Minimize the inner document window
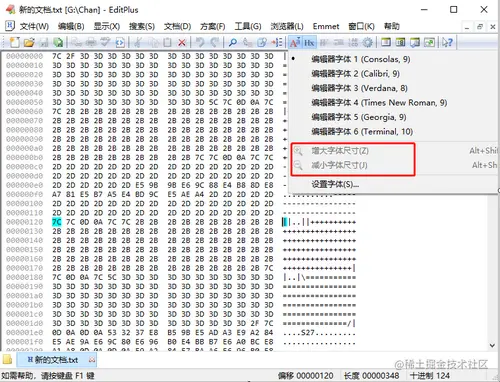 (x=467, y=27)
